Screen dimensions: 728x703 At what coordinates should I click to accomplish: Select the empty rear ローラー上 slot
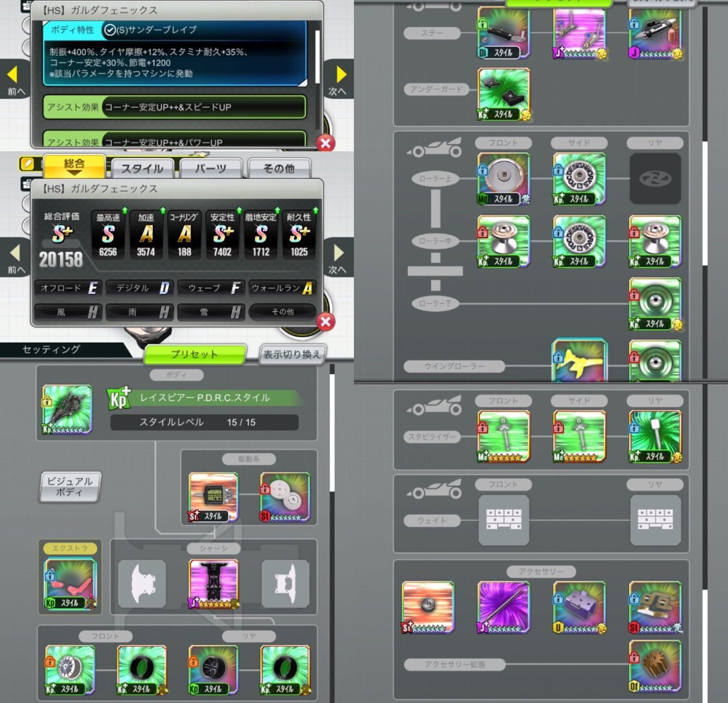click(656, 179)
